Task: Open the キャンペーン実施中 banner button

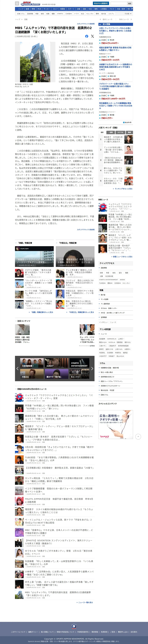Action: click(x=101, y=3)
